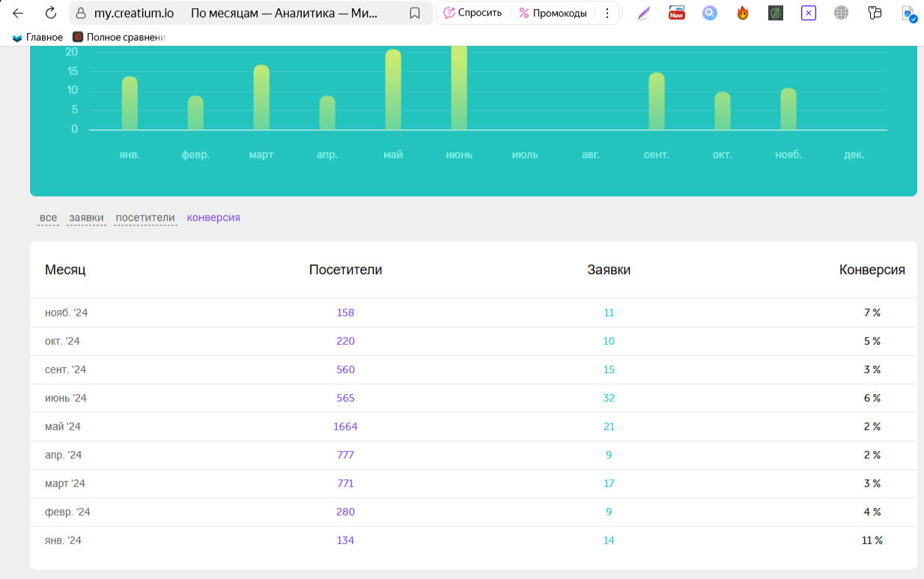Click the сент. '24 row label

pos(66,369)
